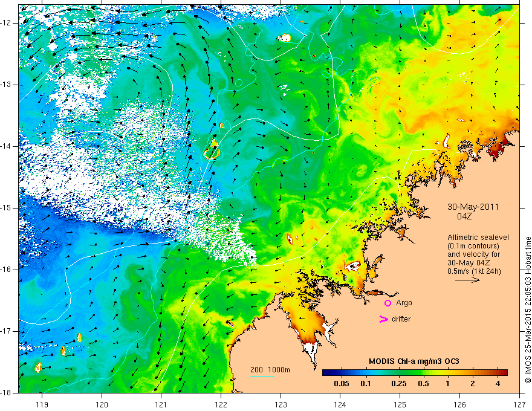Click the latitude axis label -17
532x411 pixels.
click(x=7, y=331)
